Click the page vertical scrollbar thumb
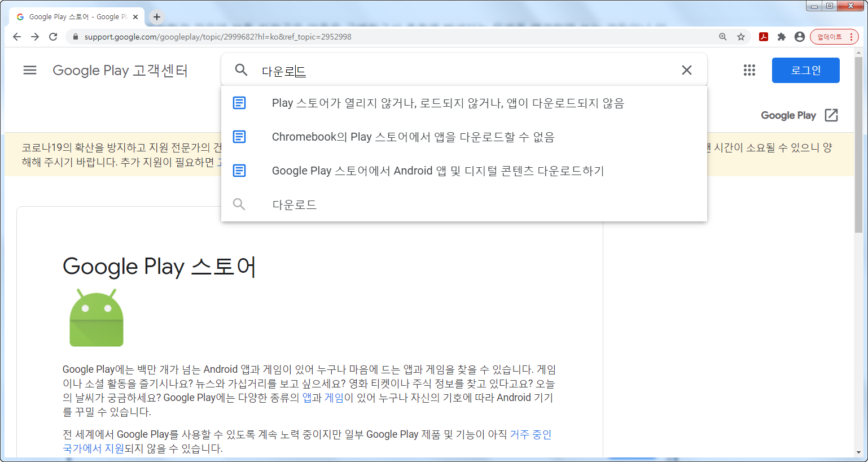868x462 pixels. (858, 144)
